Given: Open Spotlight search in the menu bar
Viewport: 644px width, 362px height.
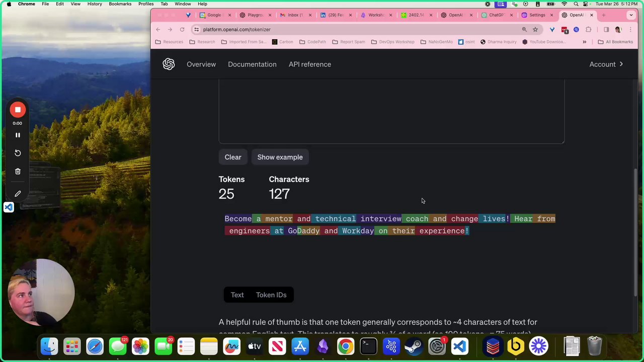Looking at the screenshot, I should pos(576,4).
